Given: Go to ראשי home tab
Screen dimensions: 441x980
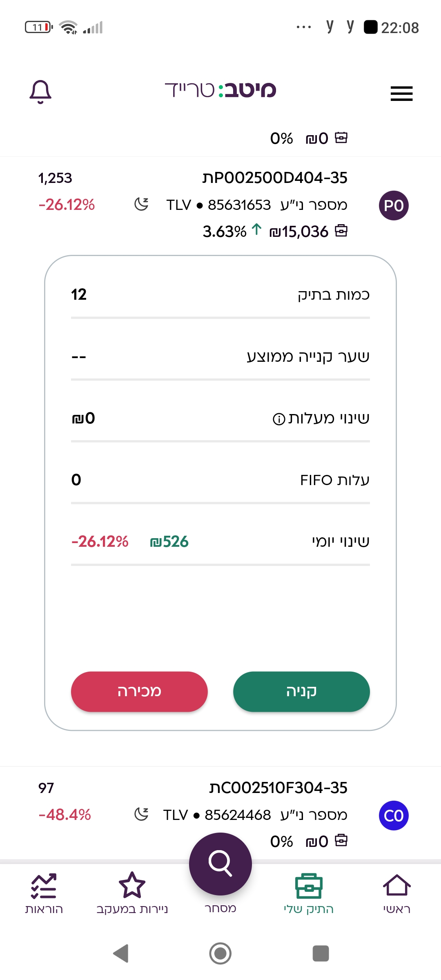Looking at the screenshot, I should click(x=396, y=893).
